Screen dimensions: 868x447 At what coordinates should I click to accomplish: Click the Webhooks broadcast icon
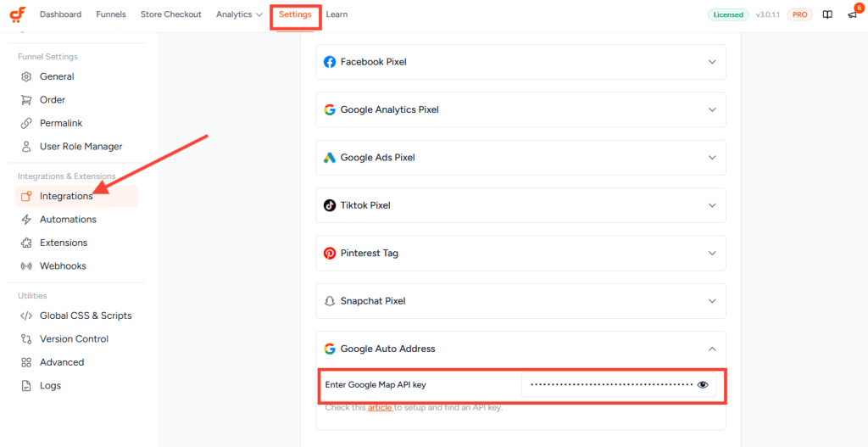coord(26,265)
